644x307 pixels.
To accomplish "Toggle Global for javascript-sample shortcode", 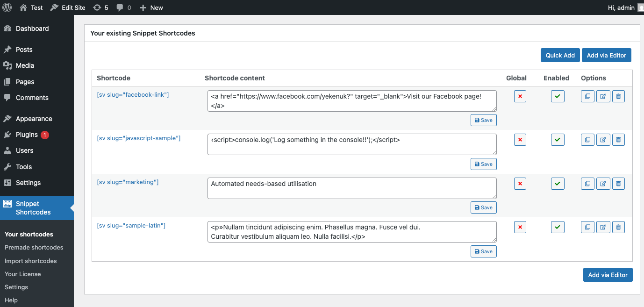I will (520, 140).
